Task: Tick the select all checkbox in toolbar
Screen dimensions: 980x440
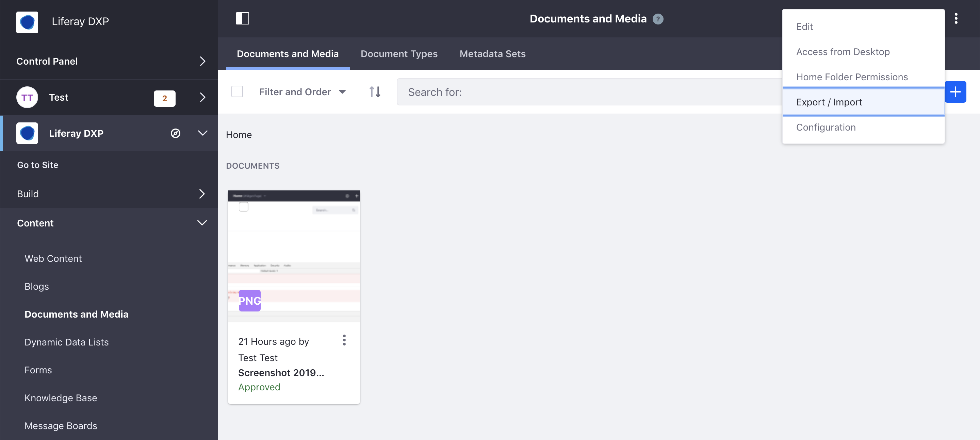Action: coord(237,92)
